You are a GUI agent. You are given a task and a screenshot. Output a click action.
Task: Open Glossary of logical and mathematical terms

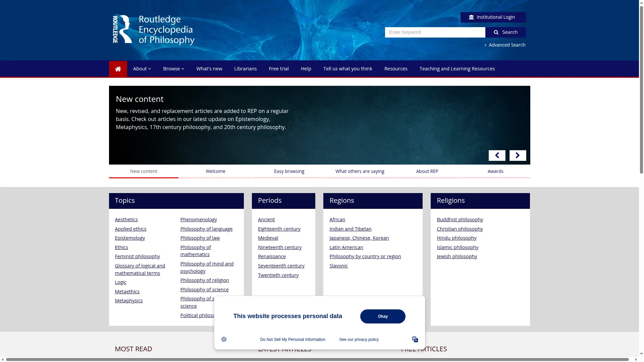pyautogui.click(x=140, y=269)
